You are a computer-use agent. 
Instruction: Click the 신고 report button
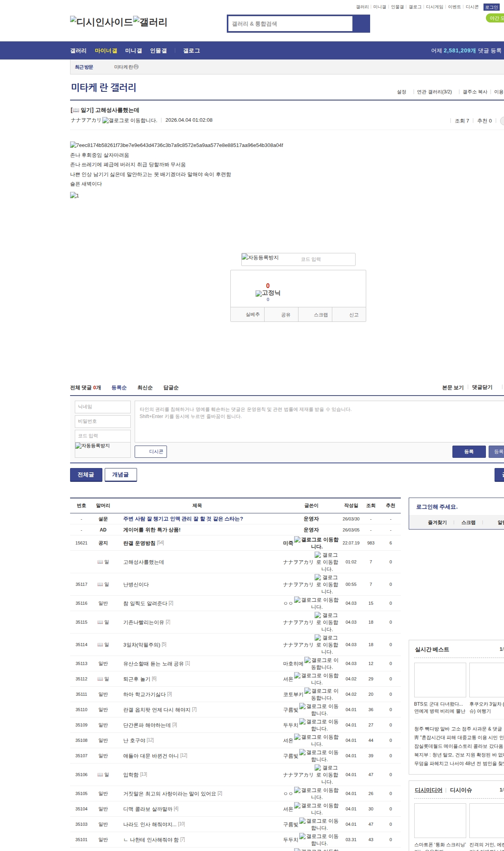(x=349, y=314)
